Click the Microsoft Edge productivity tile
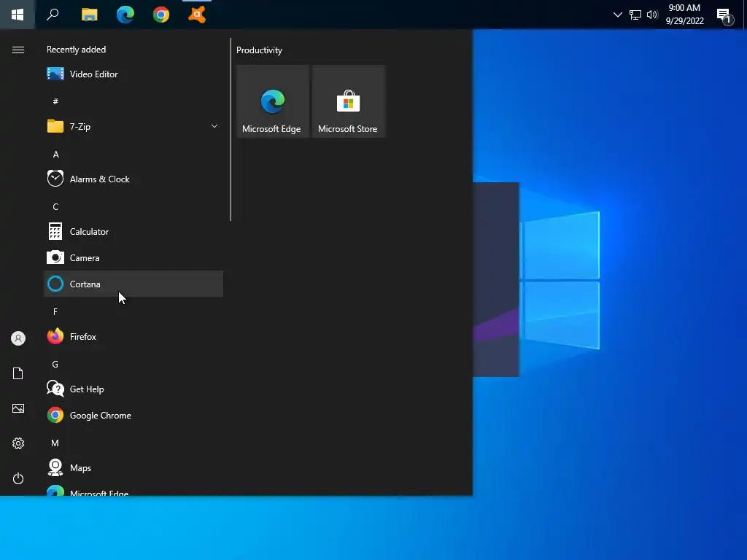747x560 pixels. click(273, 101)
